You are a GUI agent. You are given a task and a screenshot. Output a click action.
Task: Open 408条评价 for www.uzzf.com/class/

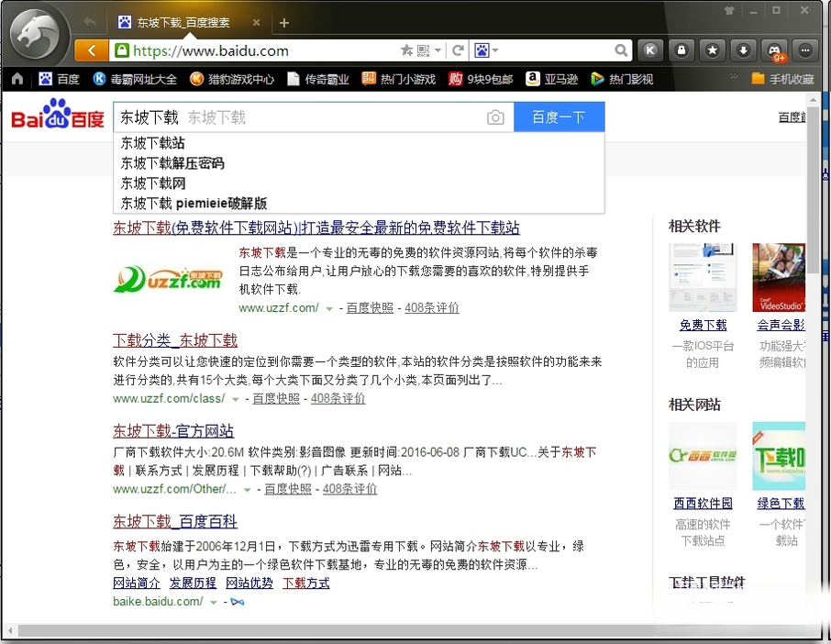point(338,398)
